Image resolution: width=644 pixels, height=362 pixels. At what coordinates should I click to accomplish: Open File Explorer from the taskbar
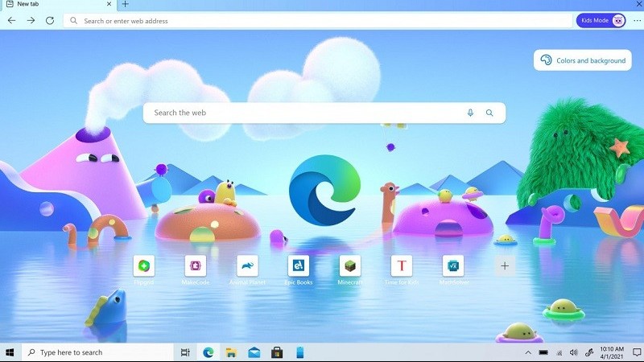pos(231,352)
